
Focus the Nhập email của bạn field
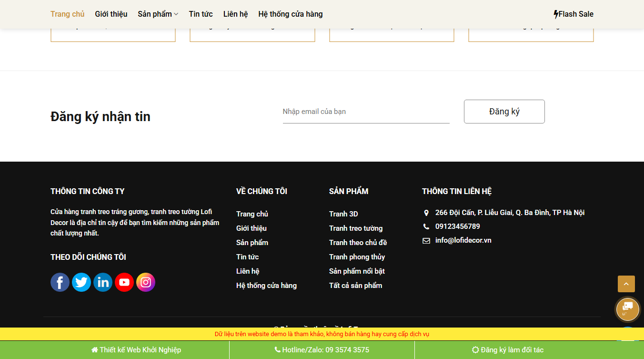[x=366, y=112]
